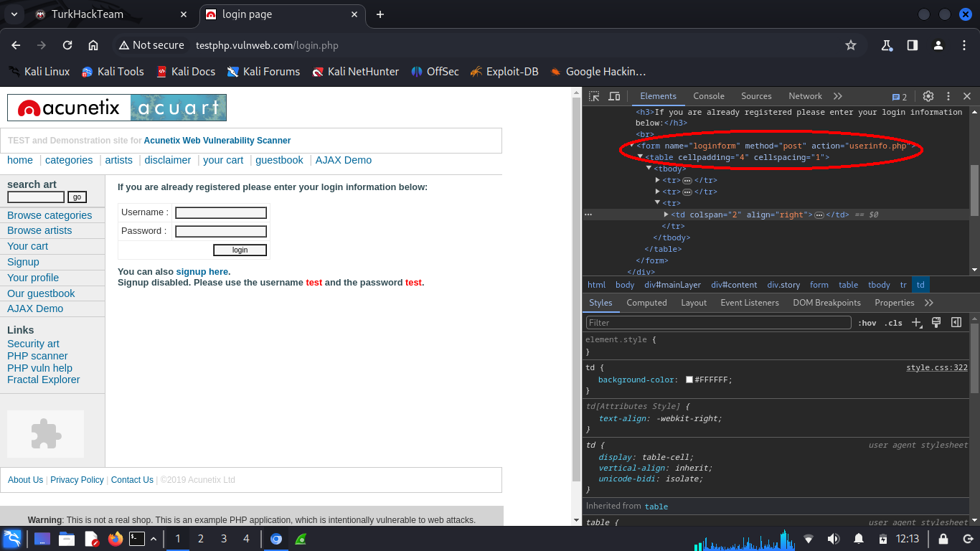Click the login button
Viewport: 980px width, 551px height.
tap(240, 250)
